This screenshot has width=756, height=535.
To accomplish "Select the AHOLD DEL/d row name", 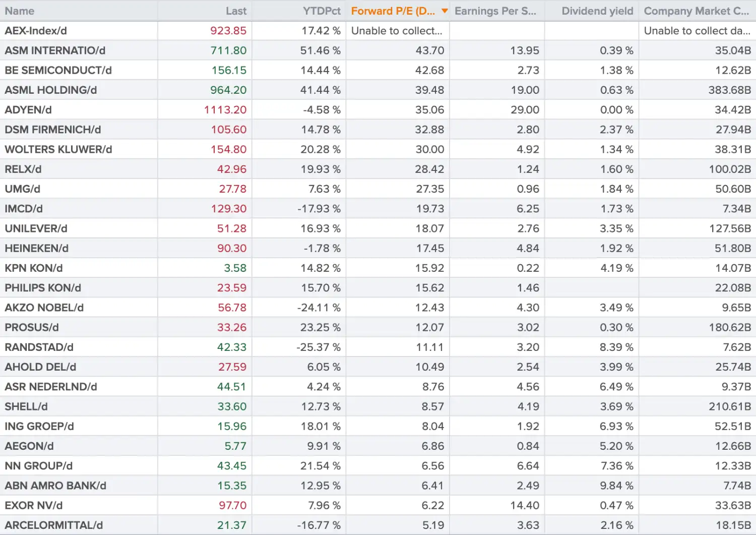I will click(x=40, y=367).
